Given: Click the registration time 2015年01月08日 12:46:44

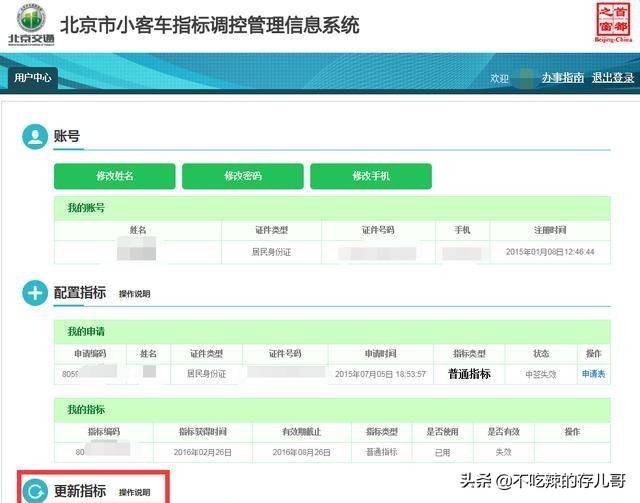Looking at the screenshot, I should [550, 252].
